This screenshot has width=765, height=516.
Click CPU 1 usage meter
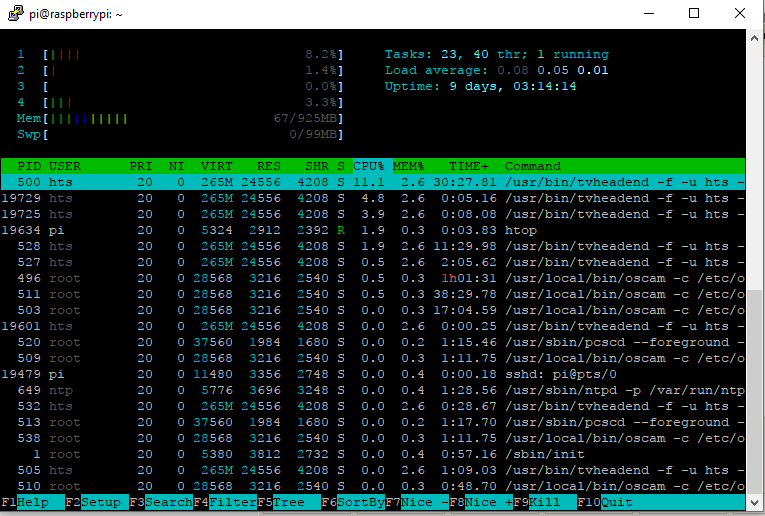pos(181,54)
